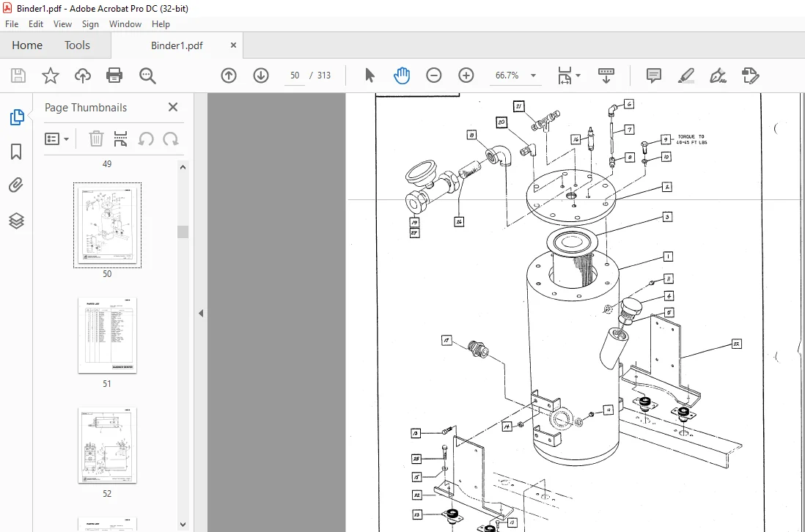
Task: Click thumbnails scrollbar down arrow
Action: [183, 524]
